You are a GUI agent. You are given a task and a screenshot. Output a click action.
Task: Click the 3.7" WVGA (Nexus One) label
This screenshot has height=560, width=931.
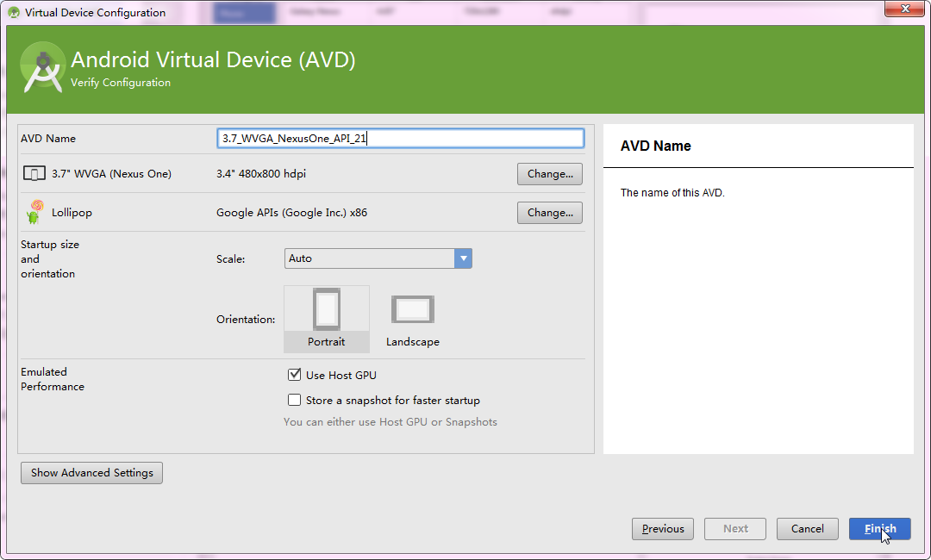[x=111, y=174]
